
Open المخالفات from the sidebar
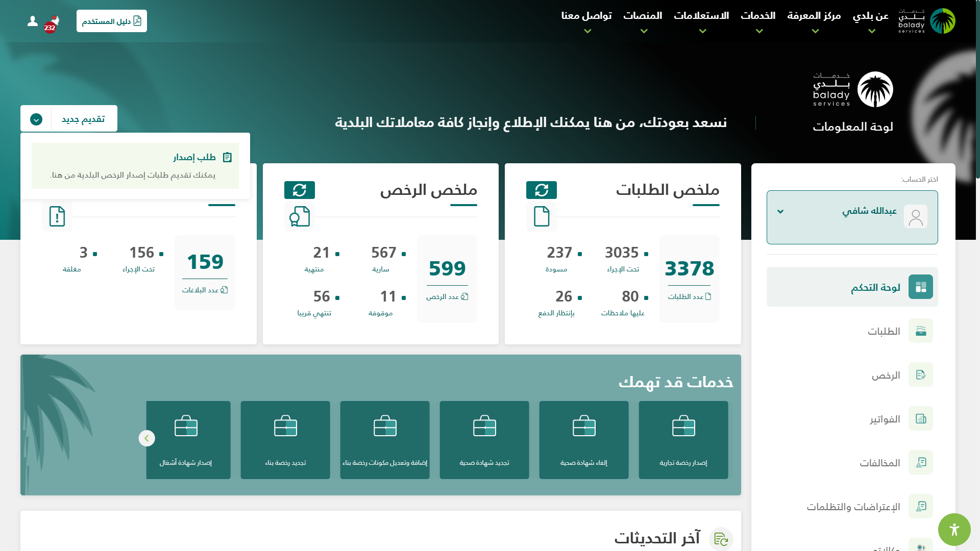tap(879, 463)
